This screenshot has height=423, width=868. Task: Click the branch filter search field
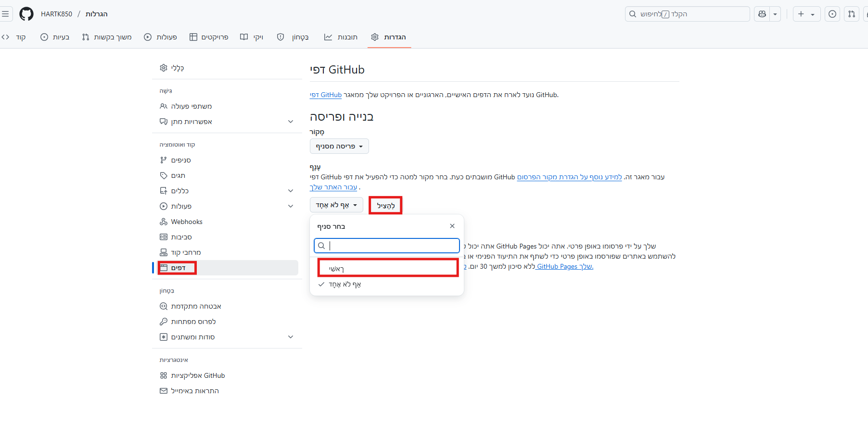tap(387, 246)
